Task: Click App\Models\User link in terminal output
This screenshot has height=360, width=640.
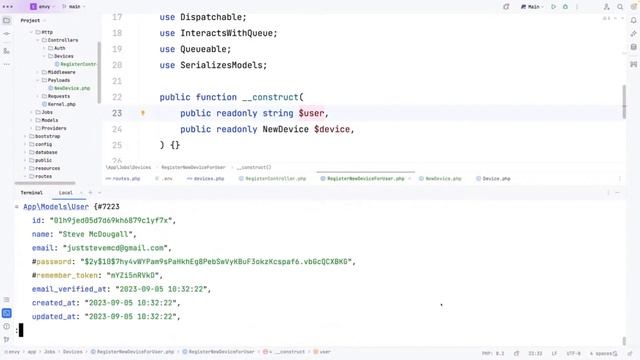Action: click(56, 207)
